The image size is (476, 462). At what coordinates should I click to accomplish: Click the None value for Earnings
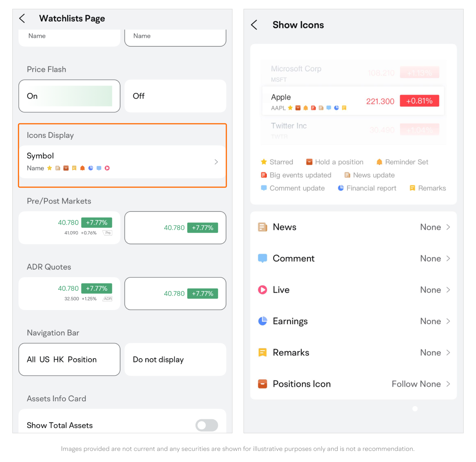pos(430,321)
